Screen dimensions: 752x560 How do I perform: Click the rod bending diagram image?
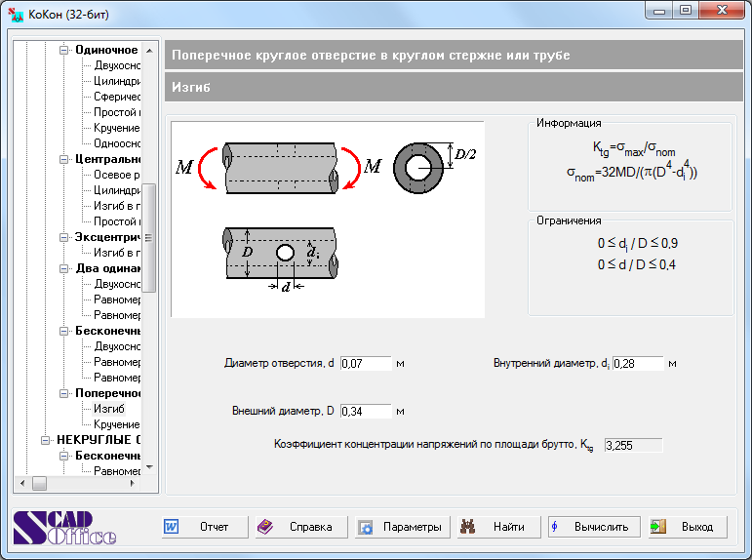(x=328, y=220)
